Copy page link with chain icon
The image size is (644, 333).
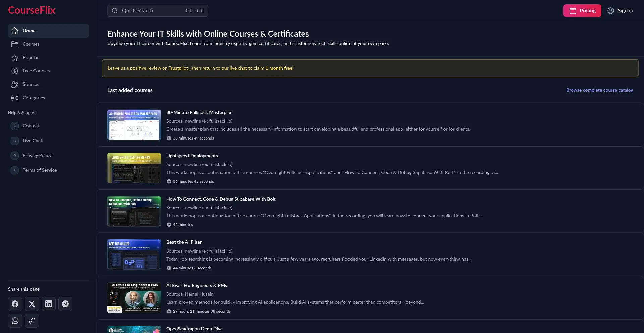click(32, 321)
